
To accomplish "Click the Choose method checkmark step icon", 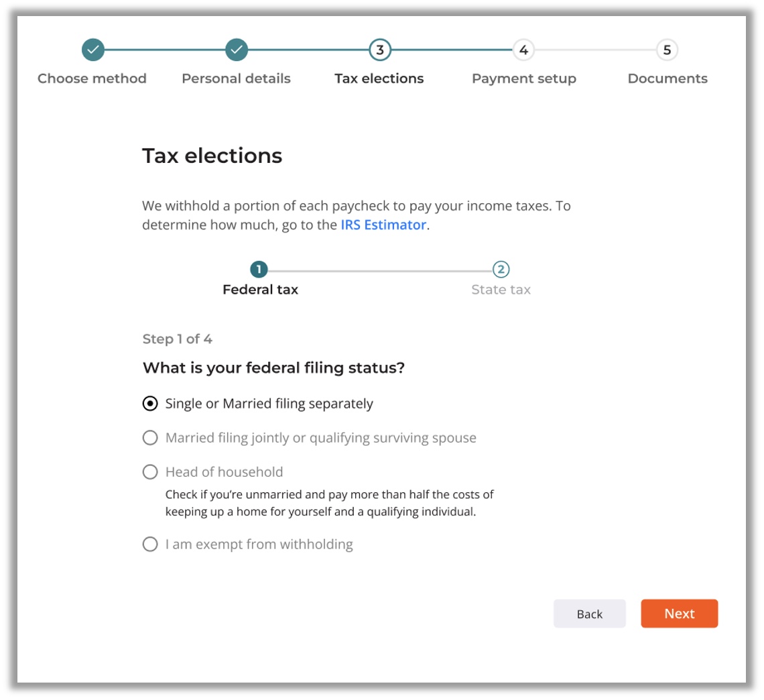I will [92, 50].
